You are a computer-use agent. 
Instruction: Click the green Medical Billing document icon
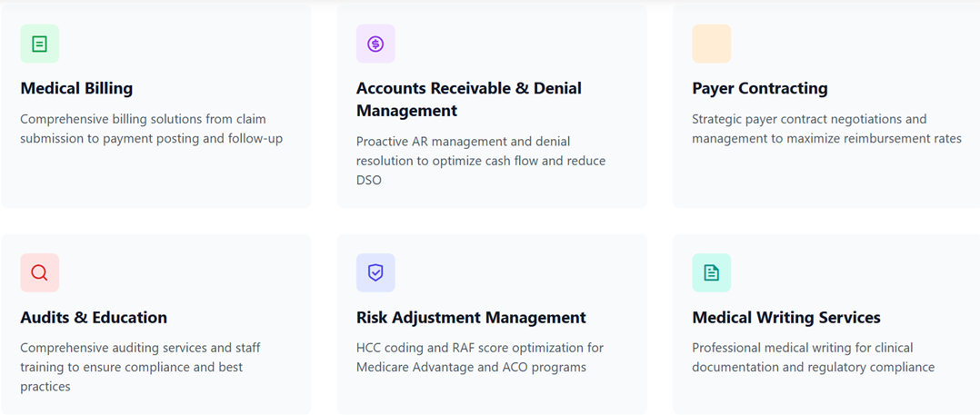coord(39,44)
